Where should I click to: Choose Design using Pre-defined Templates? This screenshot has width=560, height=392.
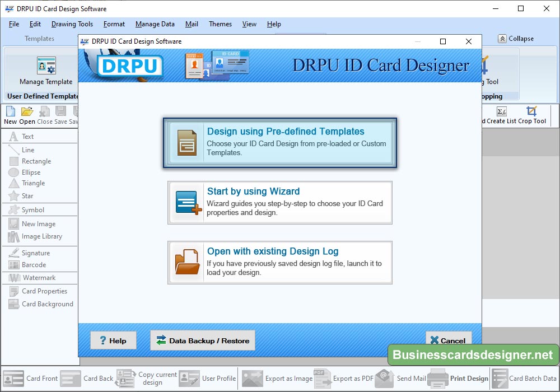pos(280,142)
